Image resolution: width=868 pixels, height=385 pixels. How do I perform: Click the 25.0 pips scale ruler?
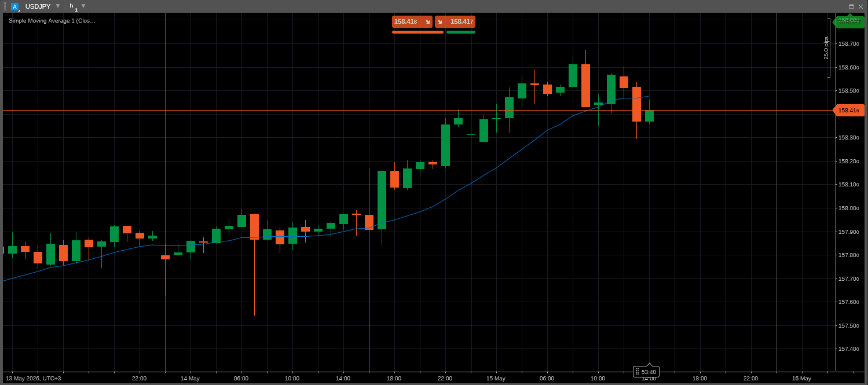[827, 48]
